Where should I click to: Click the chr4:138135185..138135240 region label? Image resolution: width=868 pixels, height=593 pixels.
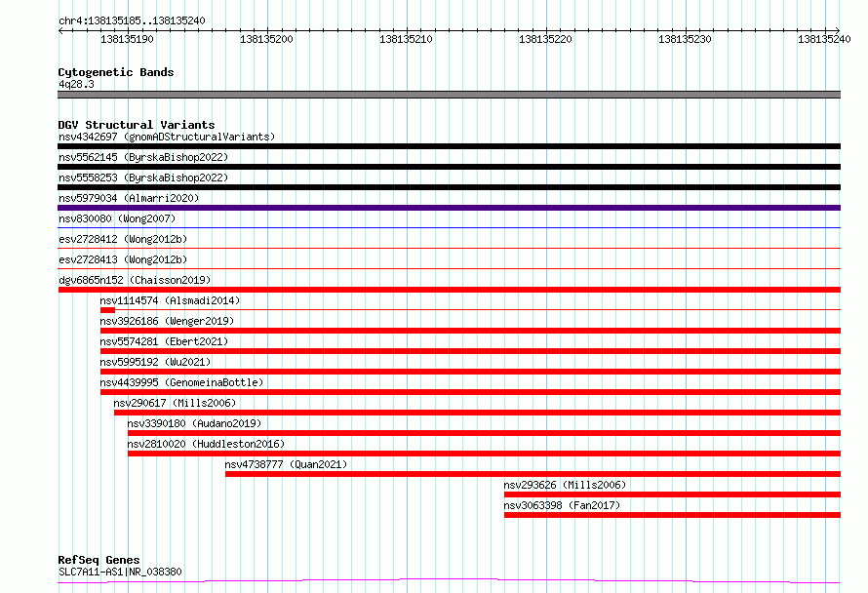point(132,20)
